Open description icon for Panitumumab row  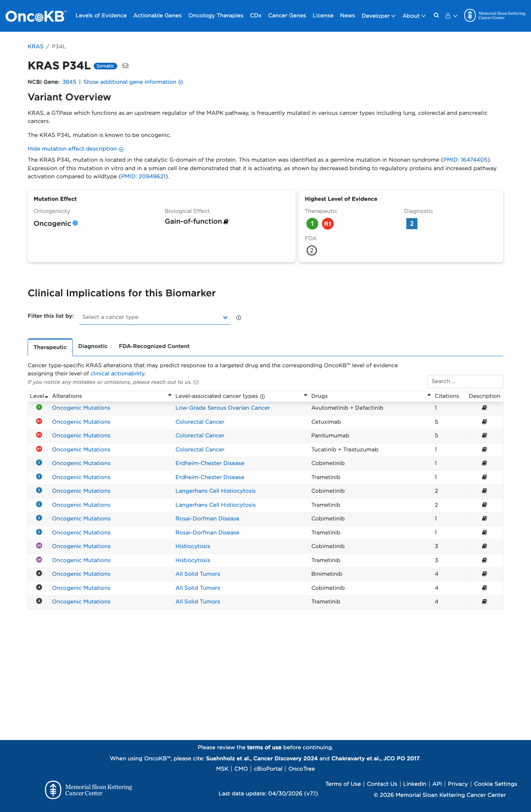[485, 436]
